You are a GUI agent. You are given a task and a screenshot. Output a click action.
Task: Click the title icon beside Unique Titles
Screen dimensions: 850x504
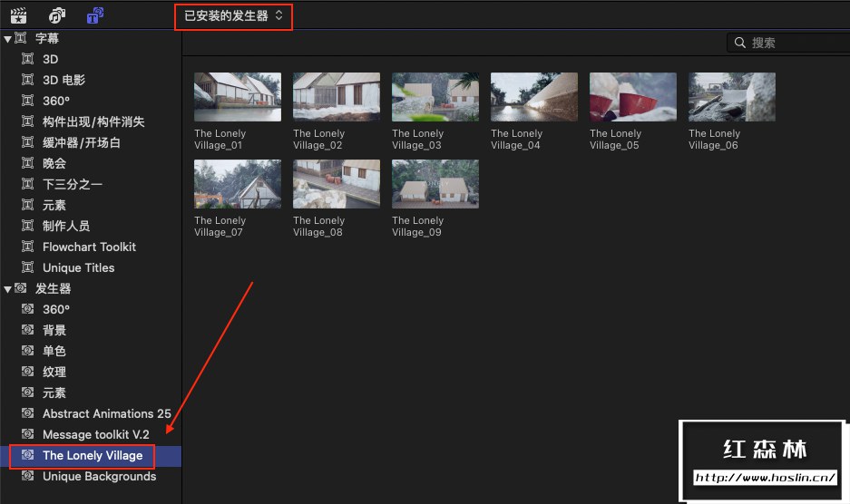pos(27,267)
